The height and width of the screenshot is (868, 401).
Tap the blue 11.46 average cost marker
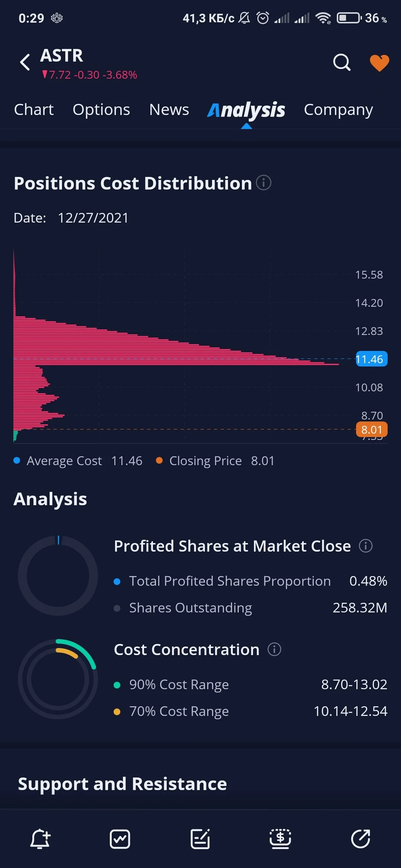tap(372, 359)
